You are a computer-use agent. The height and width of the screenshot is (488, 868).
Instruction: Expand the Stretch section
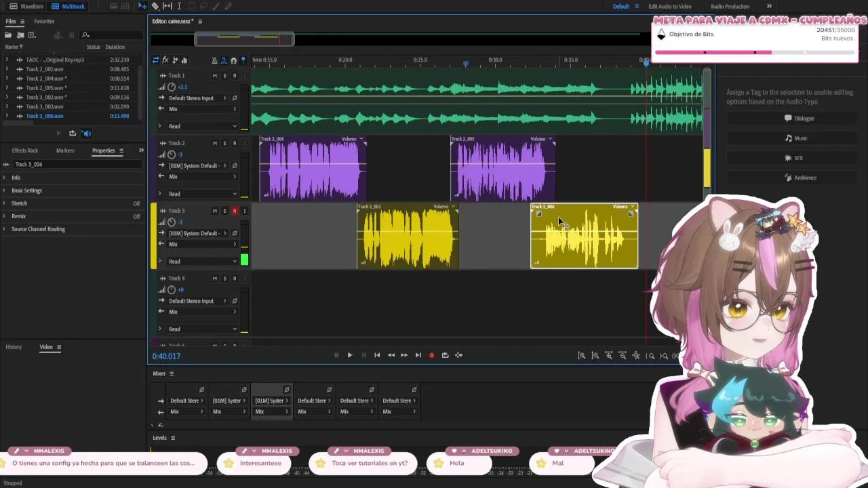click(4, 203)
